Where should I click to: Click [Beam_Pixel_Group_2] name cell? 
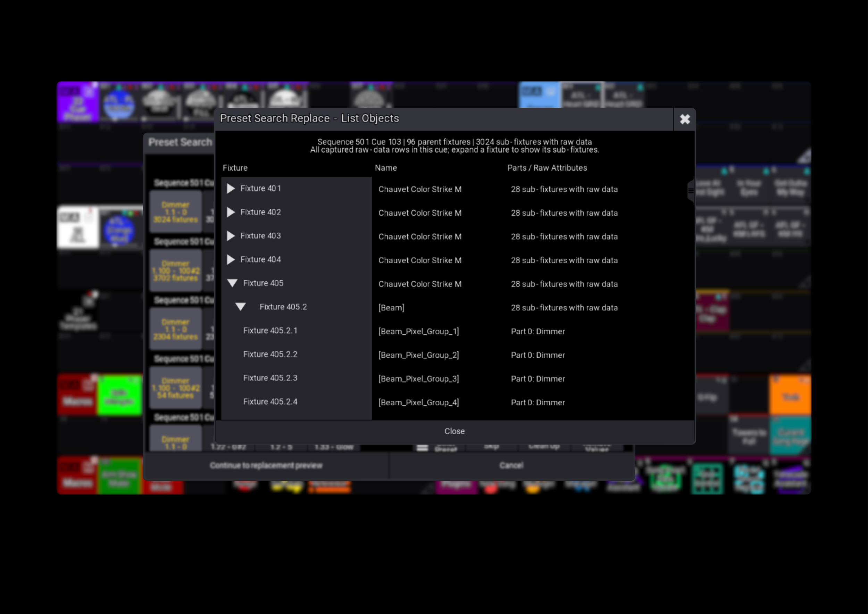point(419,355)
